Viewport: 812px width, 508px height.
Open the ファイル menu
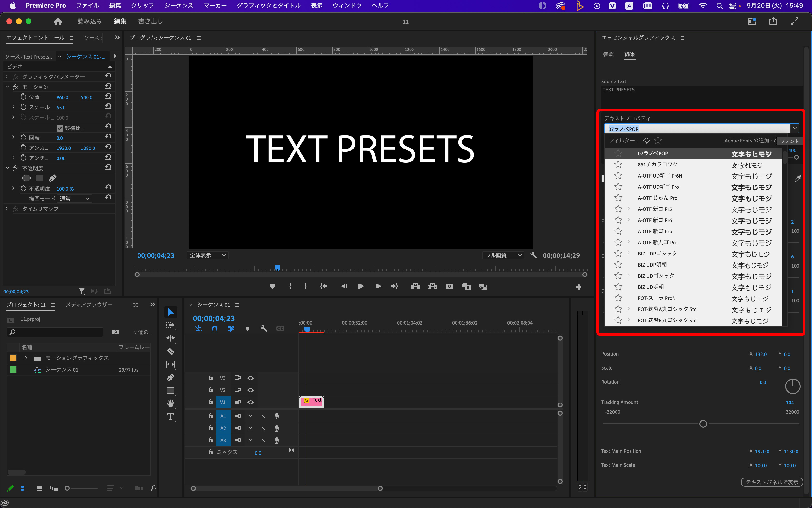pyautogui.click(x=87, y=5)
